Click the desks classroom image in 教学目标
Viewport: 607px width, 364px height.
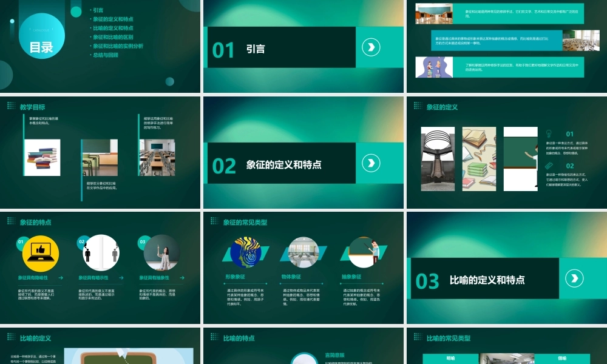click(x=157, y=158)
